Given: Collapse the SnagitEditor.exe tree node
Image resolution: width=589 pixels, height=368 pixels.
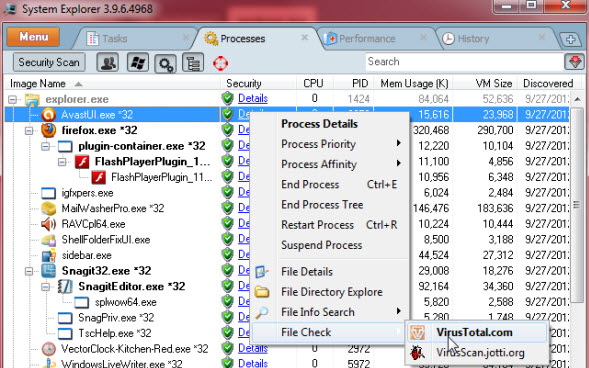Looking at the screenshot, I should 45,287.
